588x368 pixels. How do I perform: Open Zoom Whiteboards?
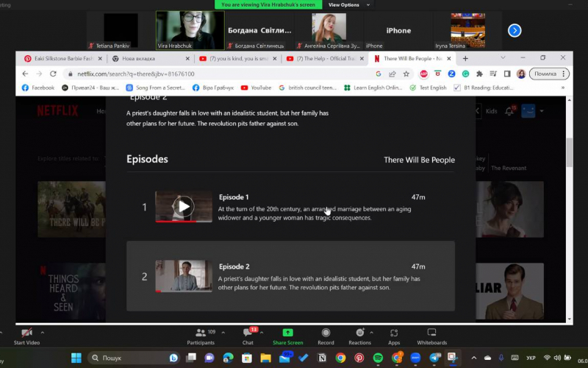431,336
